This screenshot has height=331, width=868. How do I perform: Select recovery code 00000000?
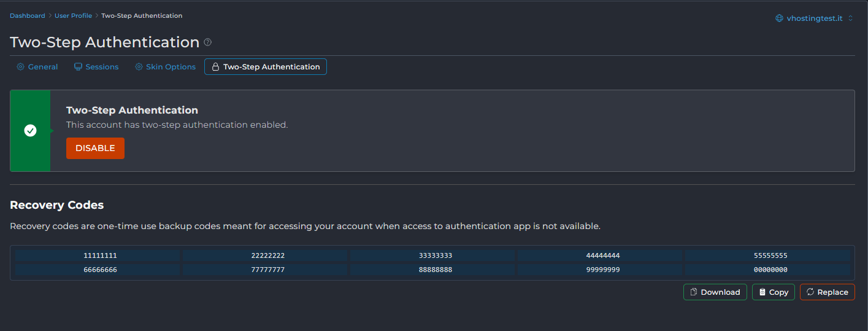pos(770,270)
